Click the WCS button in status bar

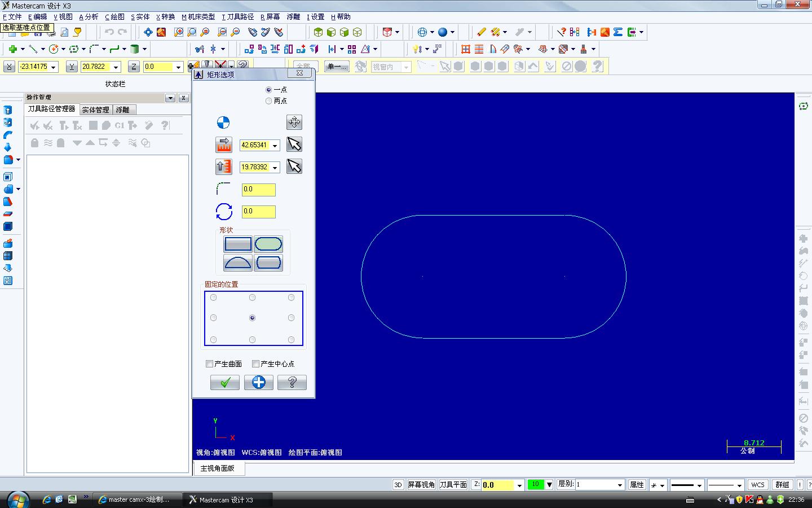[758, 485]
